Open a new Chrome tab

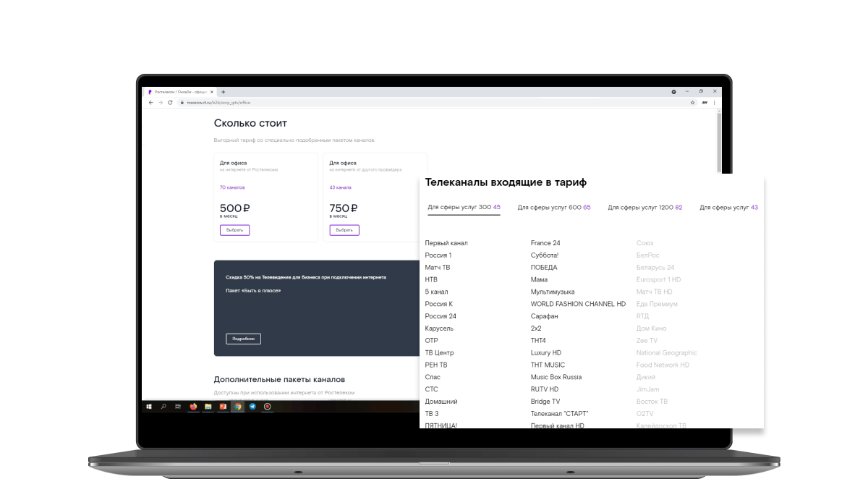(223, 92)
